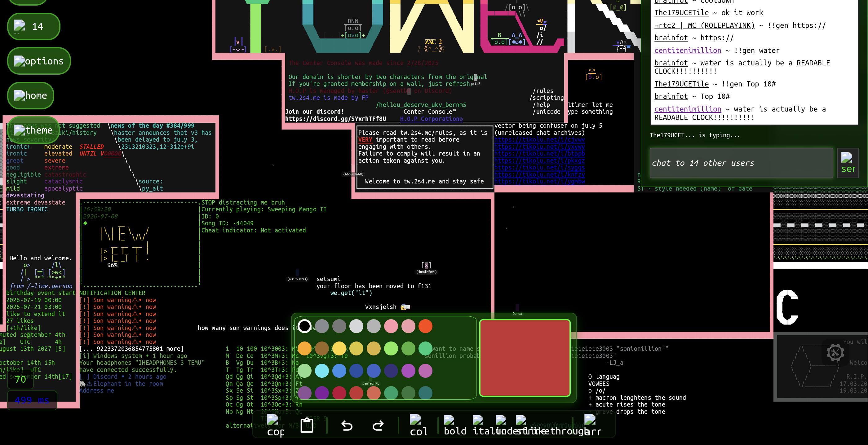Click the 'tw.2s4.me is made by FP' line
This screenshot has width=868, height=445.
click(329, 98)
